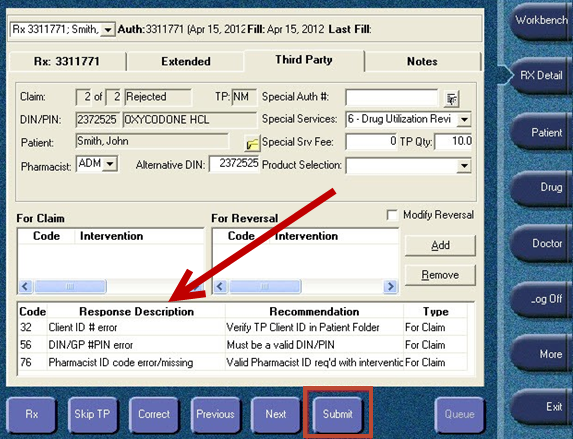Open the Rx selection dropdown

point(108,30)
